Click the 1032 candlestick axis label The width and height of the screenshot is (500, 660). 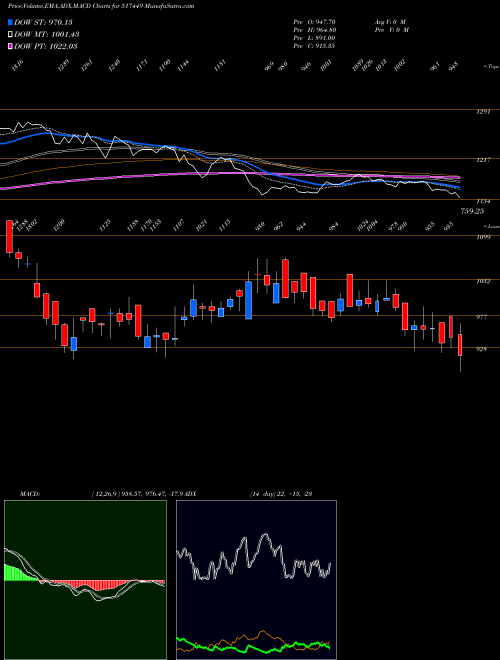click(x=483, y=281)
